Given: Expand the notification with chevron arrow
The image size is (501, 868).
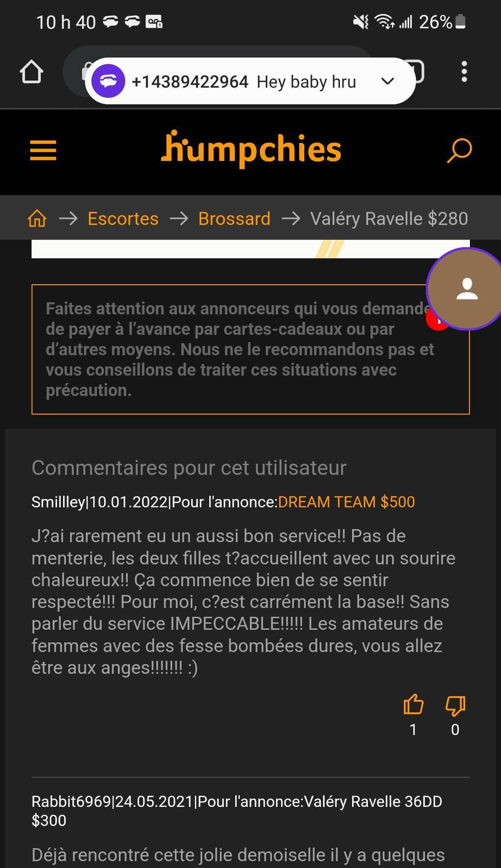Looking at the screenshot, I should point(387,81).
